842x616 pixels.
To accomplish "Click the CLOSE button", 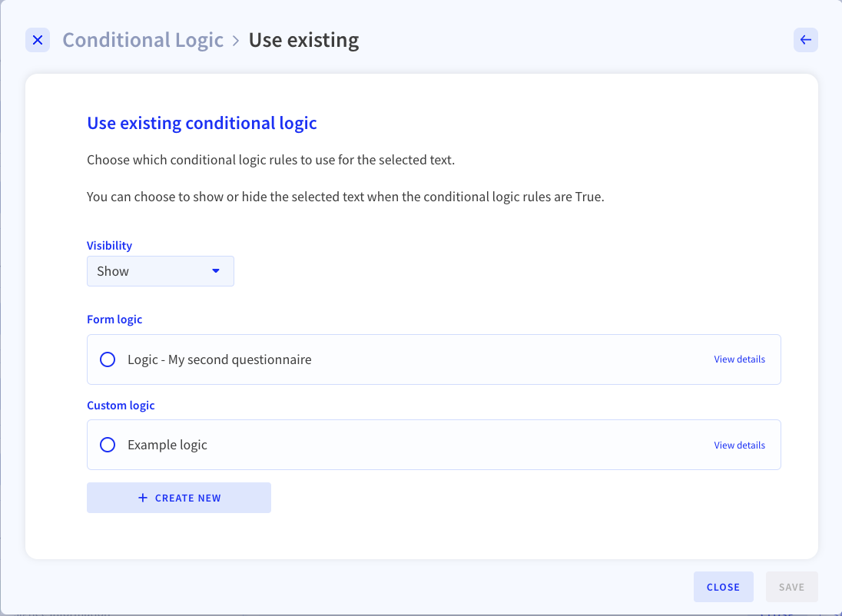I will (724, 587).
